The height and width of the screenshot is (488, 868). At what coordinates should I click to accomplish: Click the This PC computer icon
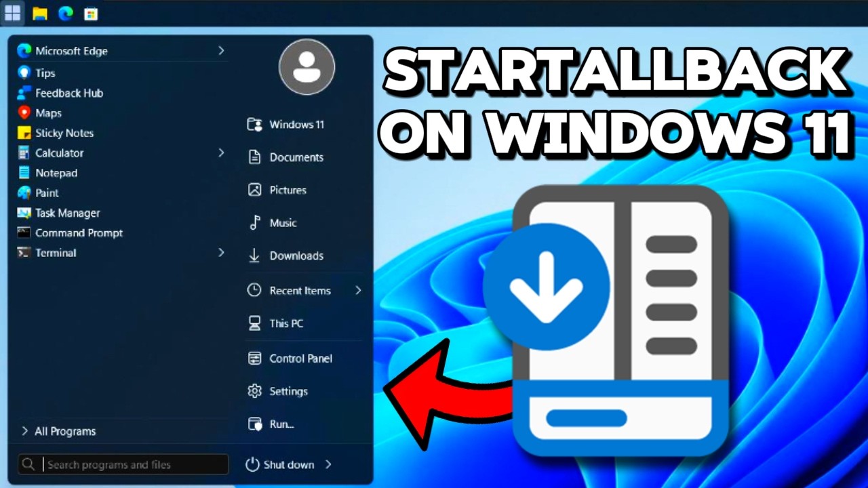(255, 323)
